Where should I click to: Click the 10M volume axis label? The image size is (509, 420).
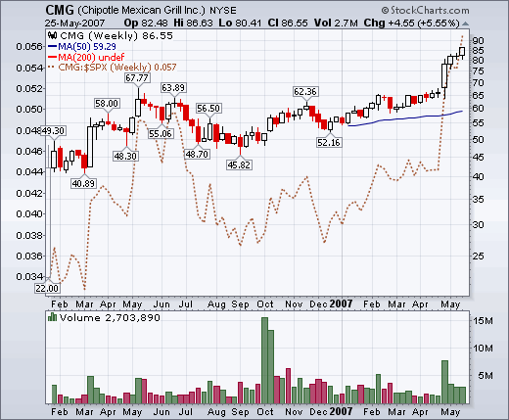(484, 349)
